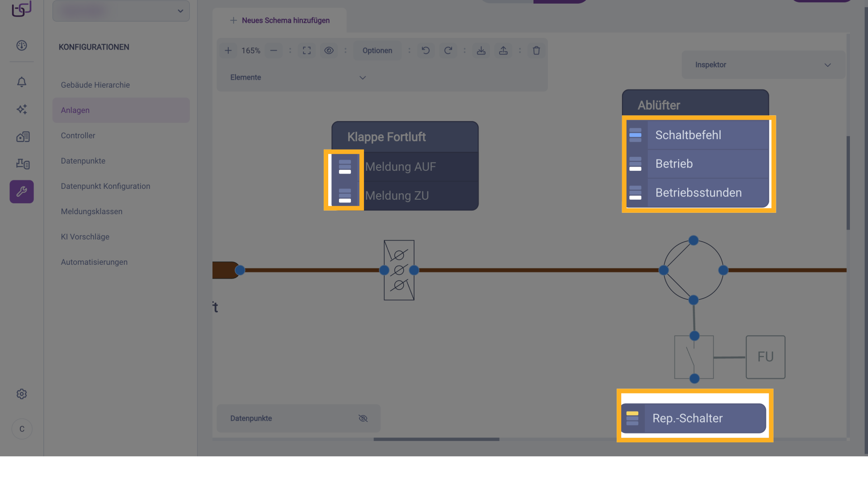Open notifications bell in sidebar
The height and width of the screenshot is (488, 868).
(x=22, y=82)
